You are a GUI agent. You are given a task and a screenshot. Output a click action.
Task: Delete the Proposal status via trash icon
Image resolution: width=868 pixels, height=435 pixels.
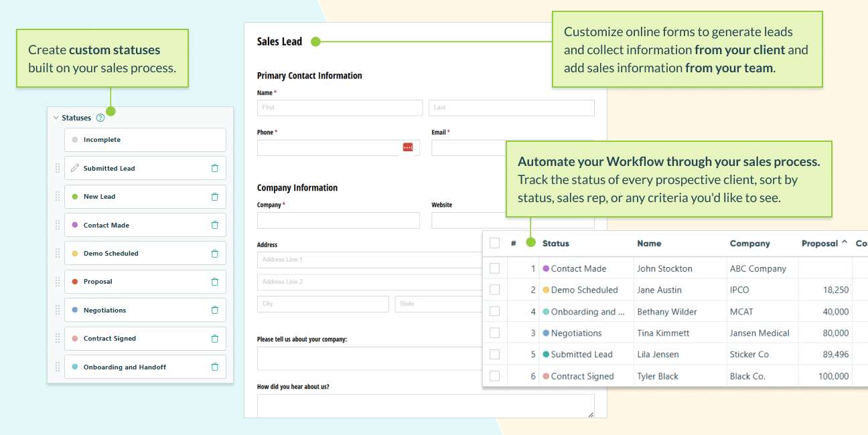(216, 282)
